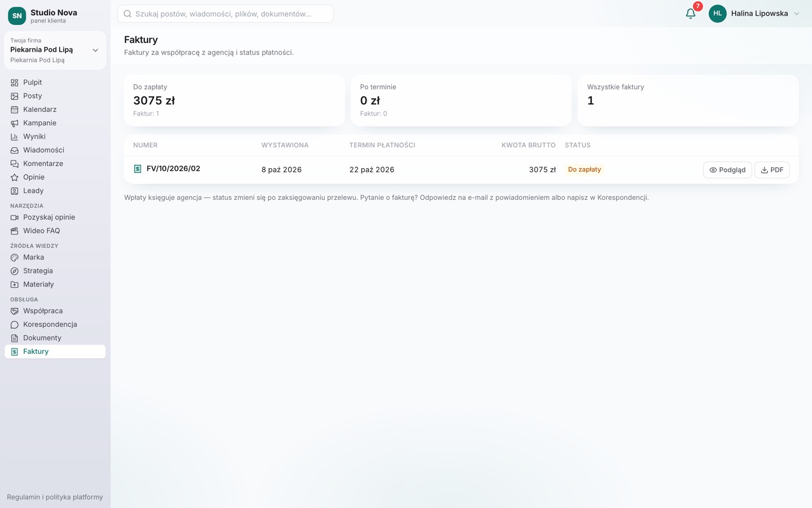Click the due date 22 paź 2026
This screenshot has width=812, height=508.
[372, 170]
